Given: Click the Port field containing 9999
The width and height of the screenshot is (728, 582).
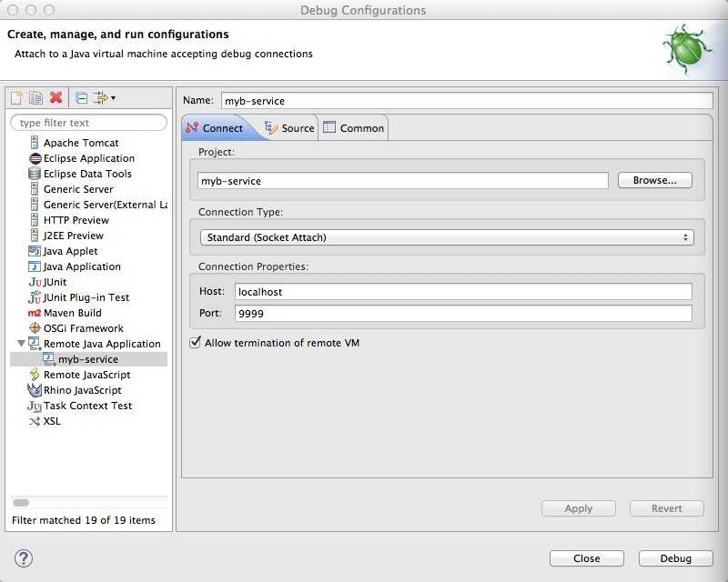Looking at the screenshot, I should point(463,313).
